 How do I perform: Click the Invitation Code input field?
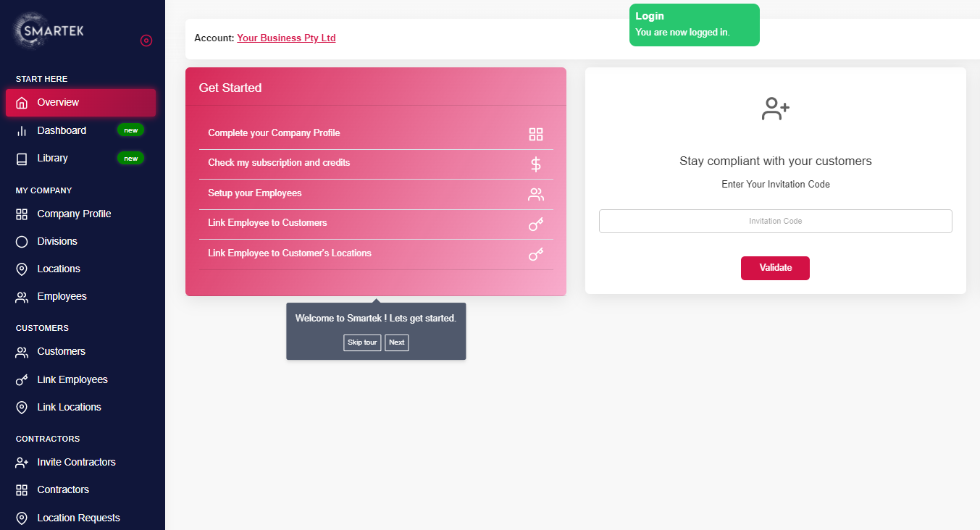[x=775, y=221]
